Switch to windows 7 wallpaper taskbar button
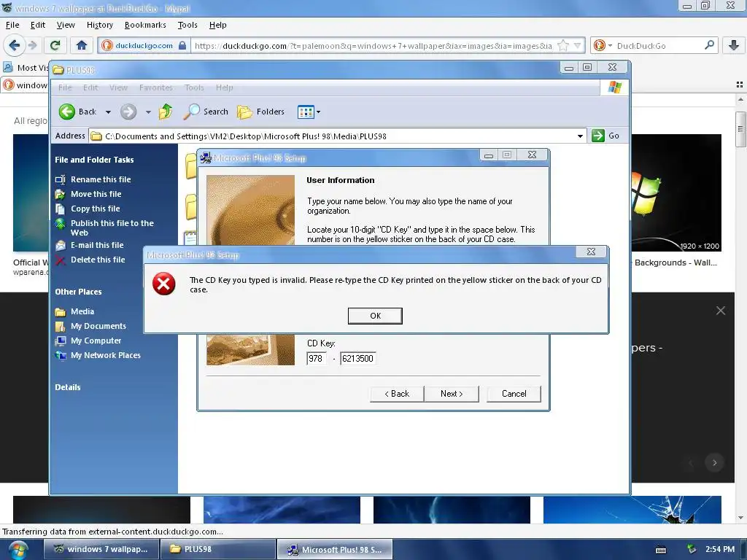The width and height of the screenshot is (747, 560). pos(101,549)
